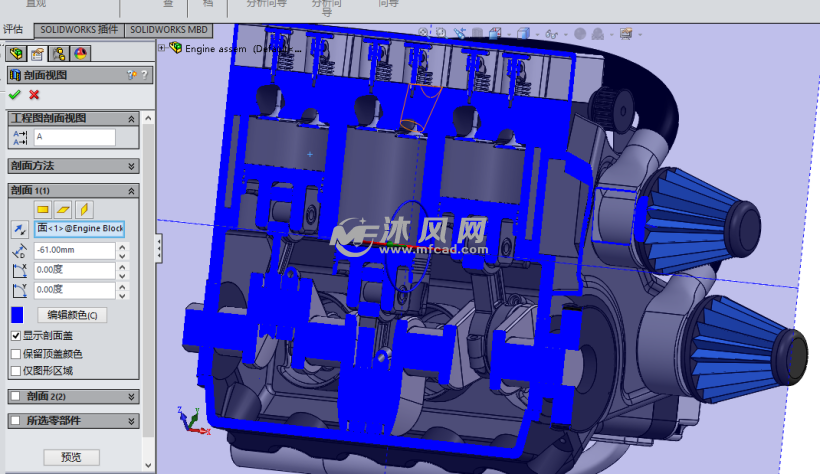Expand the Engine assem tree node

coord(163,47)
